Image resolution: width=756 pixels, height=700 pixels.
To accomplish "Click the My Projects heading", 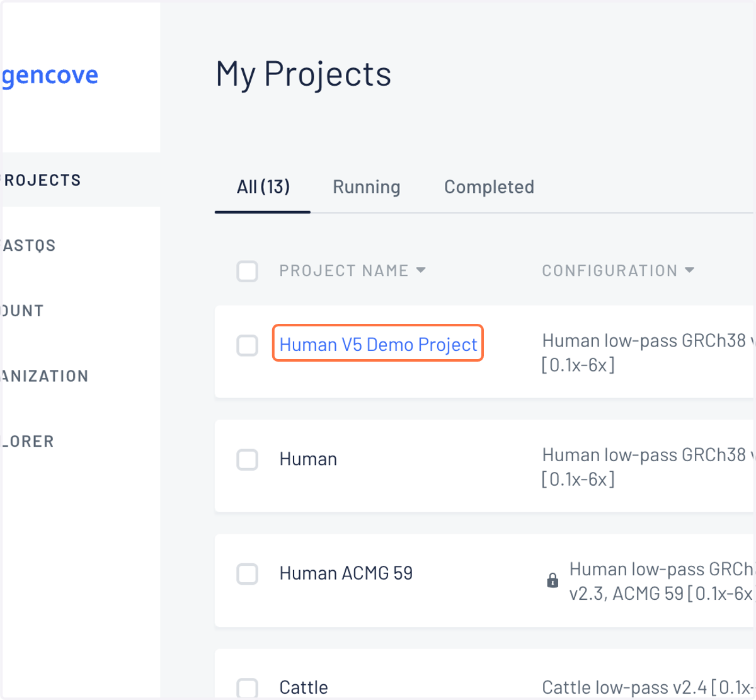I will tap(304, 74).
